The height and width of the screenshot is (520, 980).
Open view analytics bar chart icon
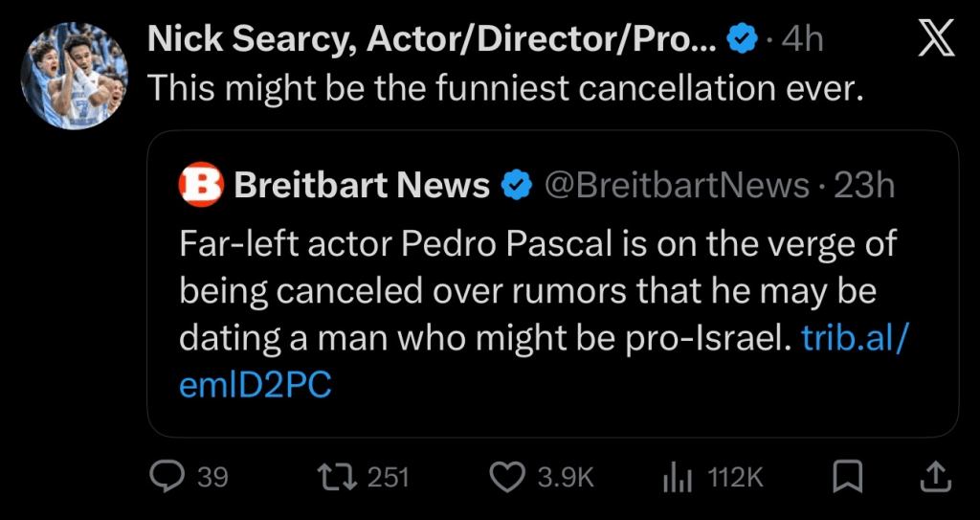[678, 476]
